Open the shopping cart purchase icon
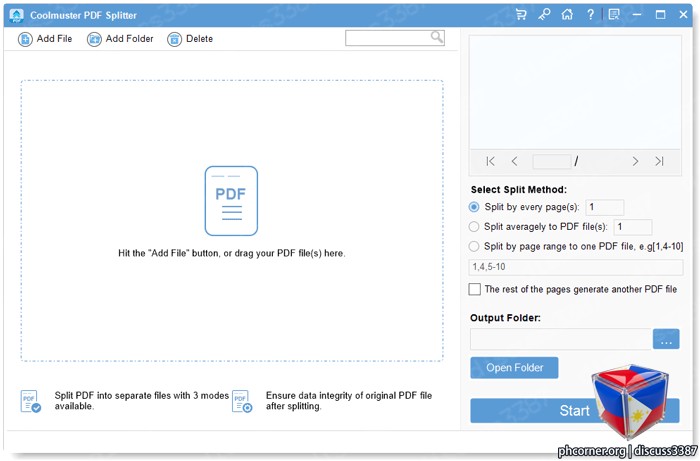700x461 pixels. [x=521, y=15]
